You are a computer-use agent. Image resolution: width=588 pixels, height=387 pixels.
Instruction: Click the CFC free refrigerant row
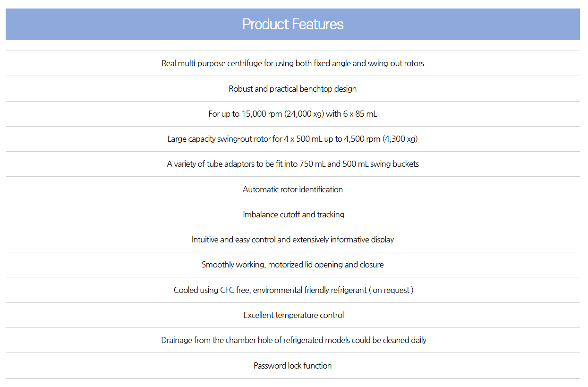293,290
